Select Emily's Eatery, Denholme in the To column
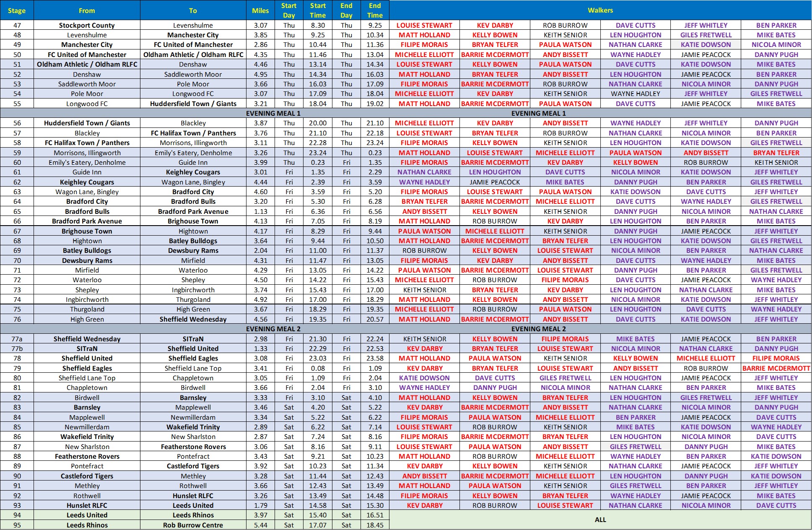This screenshot has width=812, height=530. (193, 153)
